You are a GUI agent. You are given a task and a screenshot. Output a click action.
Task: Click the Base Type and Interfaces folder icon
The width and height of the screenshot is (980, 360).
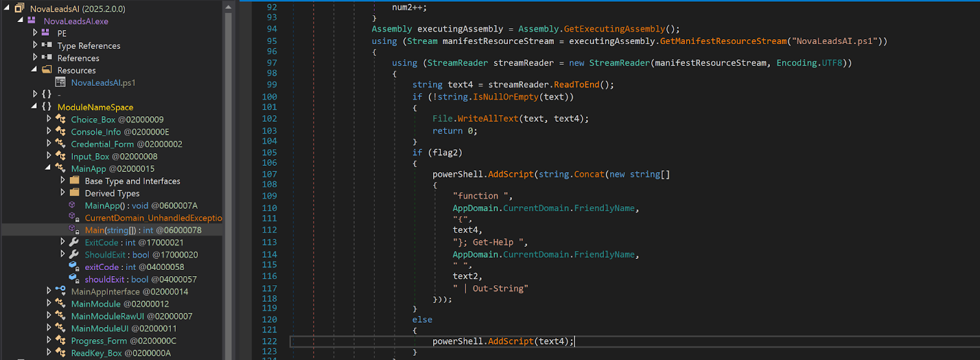(75, 180)
